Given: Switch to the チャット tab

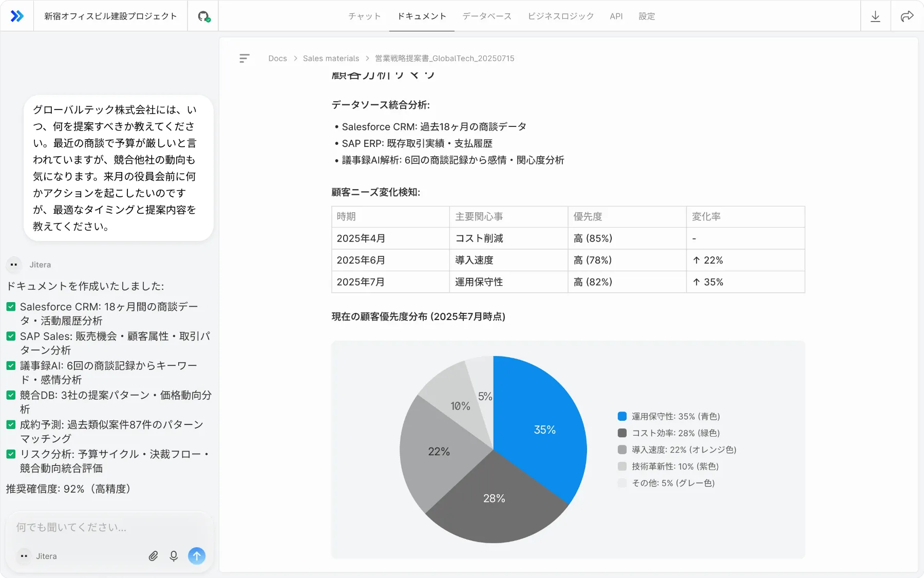Looking at the screenshot, I should click(x=364, y=16).
